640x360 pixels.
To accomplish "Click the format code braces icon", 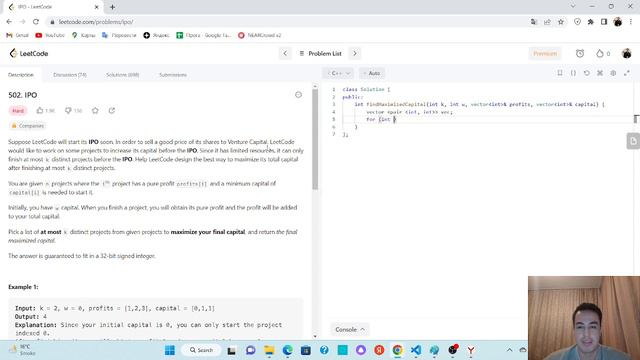I will (573, 73).
